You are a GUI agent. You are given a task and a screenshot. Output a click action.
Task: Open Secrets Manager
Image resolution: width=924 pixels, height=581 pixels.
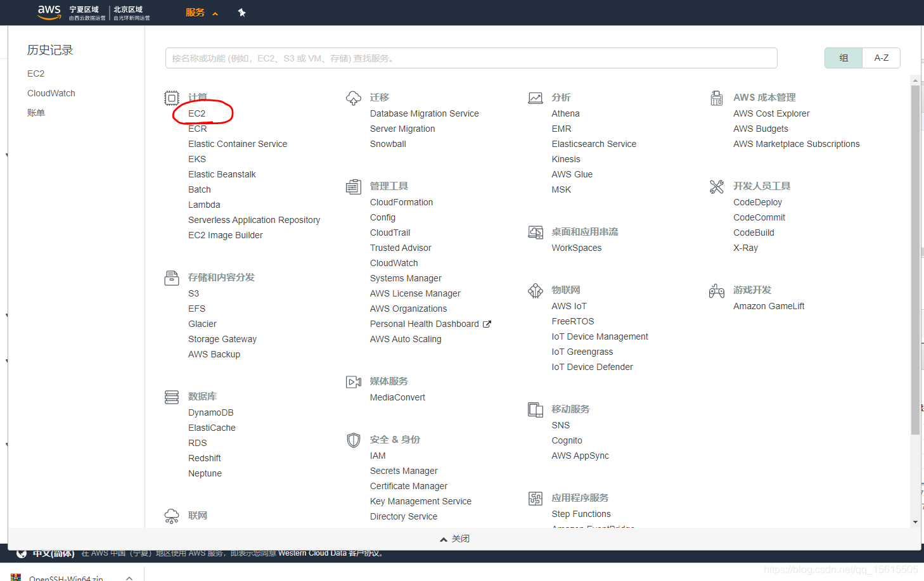404,471
